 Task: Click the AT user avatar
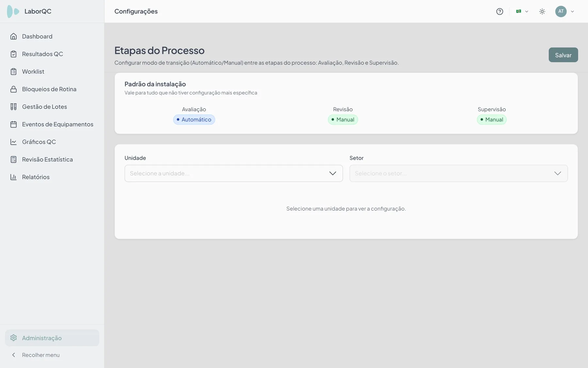(561, 11)
